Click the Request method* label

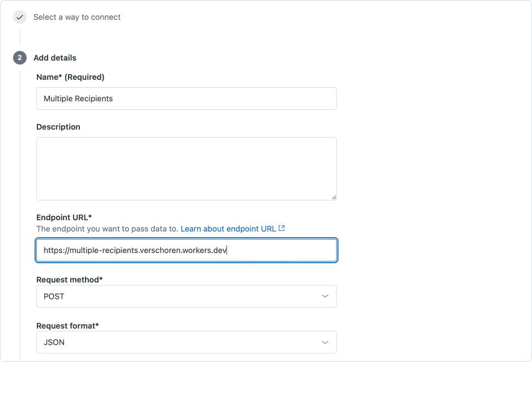coord(70,280)
